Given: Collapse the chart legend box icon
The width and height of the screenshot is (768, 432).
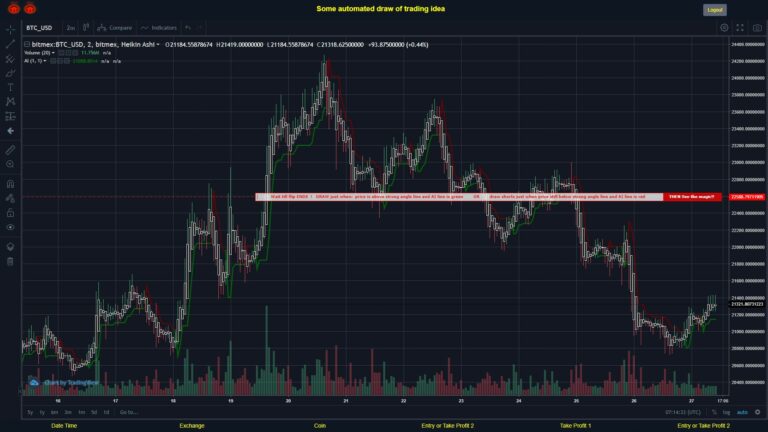Looking at the screenshot, I should pos(27,45).
